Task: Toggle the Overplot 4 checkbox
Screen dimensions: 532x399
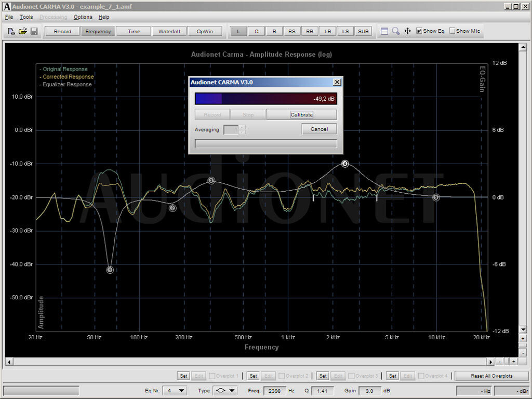Action: pyautogui.click(x=421, y=376)
